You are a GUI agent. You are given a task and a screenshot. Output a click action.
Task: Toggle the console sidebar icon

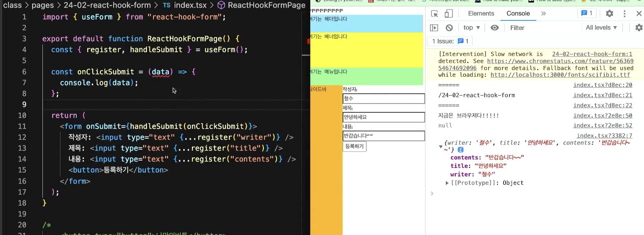434,28
